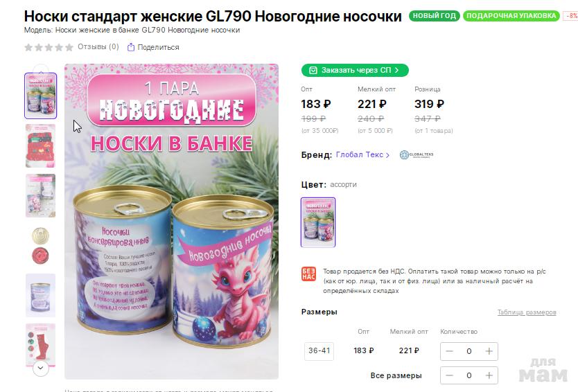The width and height of the screenshot is (578, 392).
Task: Increase quantity for Все размеры
Action: click(489, 375)
